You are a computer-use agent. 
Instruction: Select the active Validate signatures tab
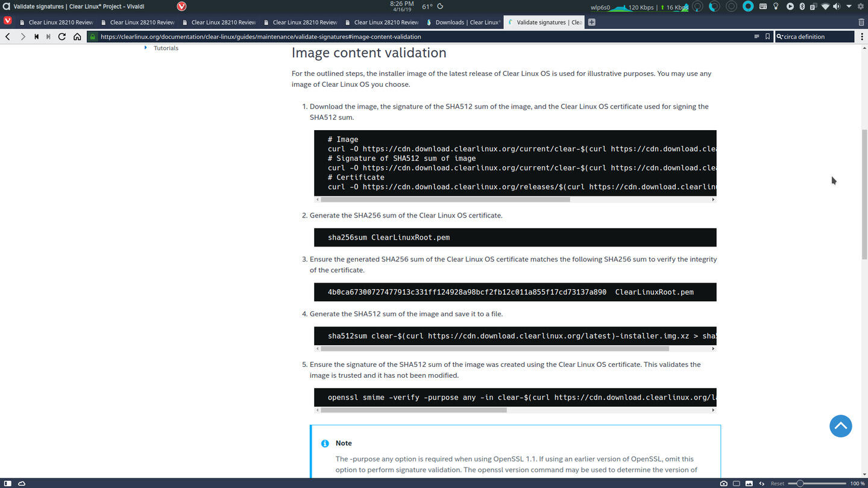click(544, 22)
